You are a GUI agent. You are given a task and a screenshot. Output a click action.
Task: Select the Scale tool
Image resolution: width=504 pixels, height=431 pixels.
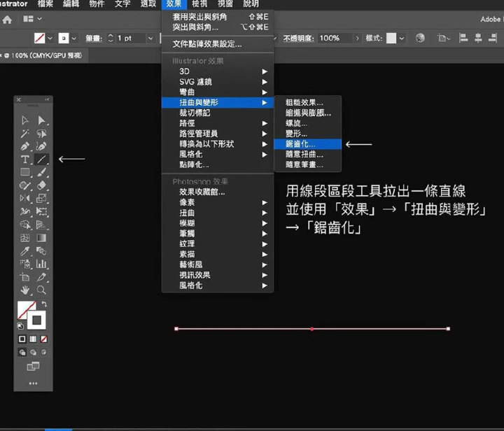click(41, 198)
